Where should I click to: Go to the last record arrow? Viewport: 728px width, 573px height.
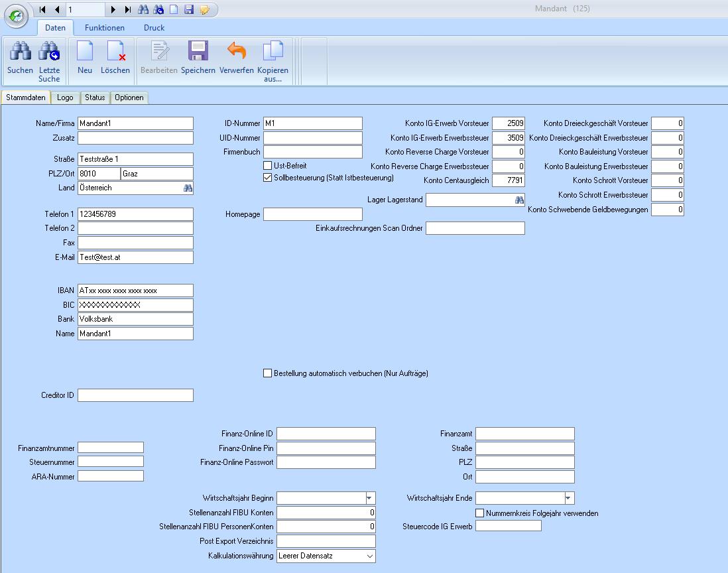pos(128,10)
